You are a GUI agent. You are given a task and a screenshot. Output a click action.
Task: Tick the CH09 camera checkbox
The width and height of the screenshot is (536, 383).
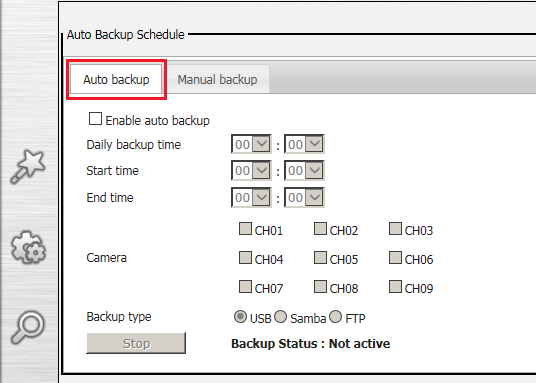[x=395, y=287]
